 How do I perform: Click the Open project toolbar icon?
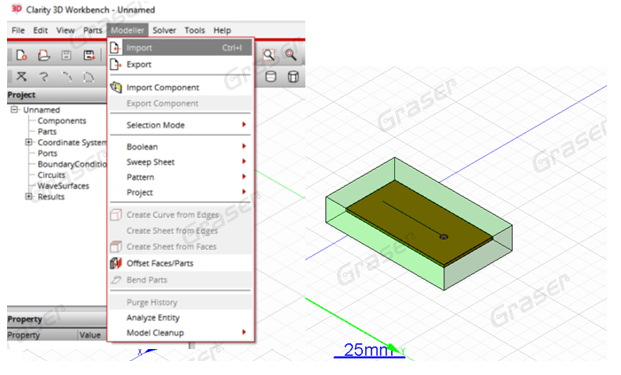(44, 55)
